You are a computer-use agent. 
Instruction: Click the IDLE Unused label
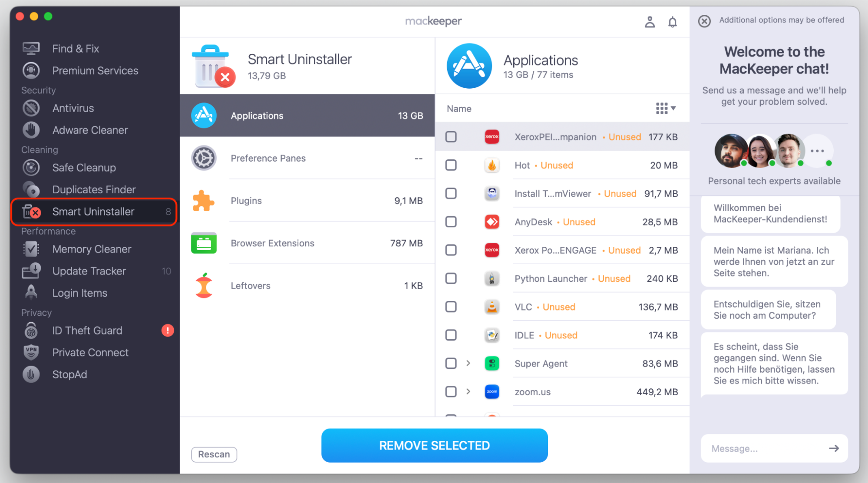pyautogui.click(x=561, y=335)
